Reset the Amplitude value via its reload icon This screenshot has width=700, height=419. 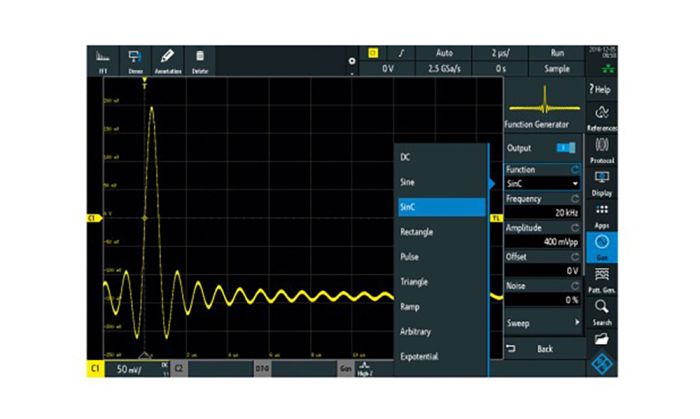pos(575,228)
